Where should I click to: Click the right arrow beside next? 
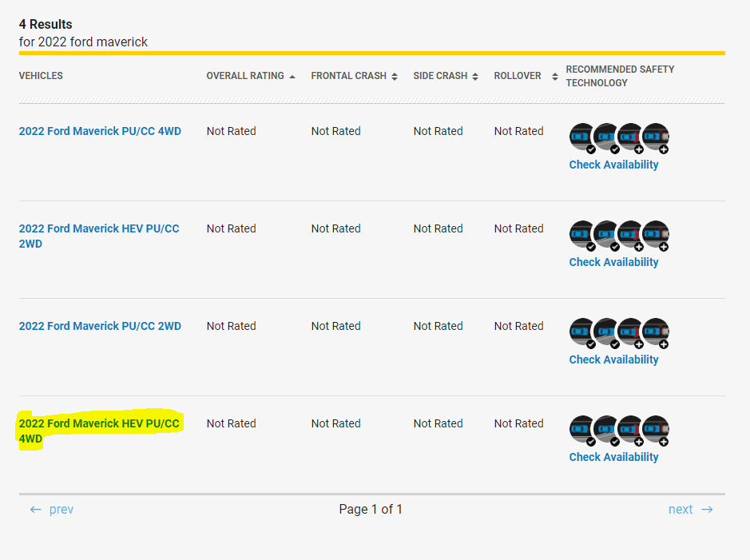coord(708,510)
